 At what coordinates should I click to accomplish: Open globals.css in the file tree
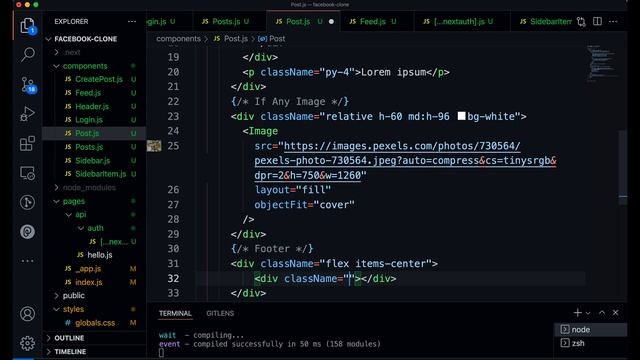(x=94, y=322)
